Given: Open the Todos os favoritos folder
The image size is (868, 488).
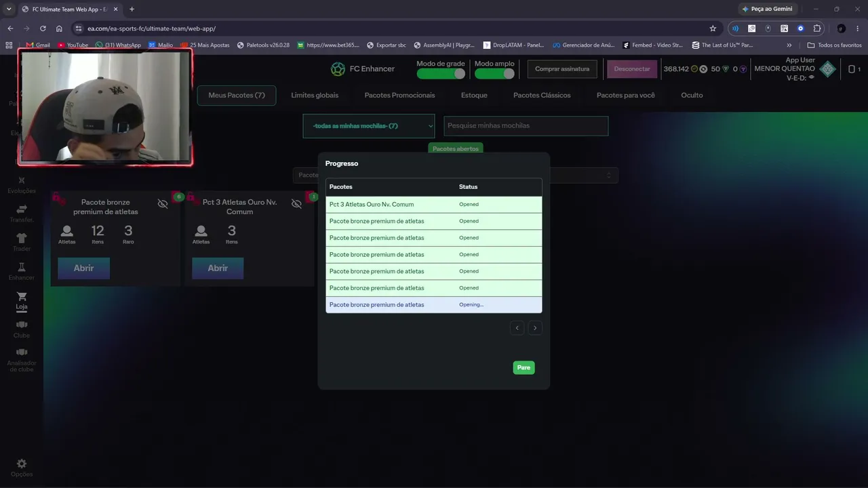Looking at the screenshot, I should click(x=835, y=45).
